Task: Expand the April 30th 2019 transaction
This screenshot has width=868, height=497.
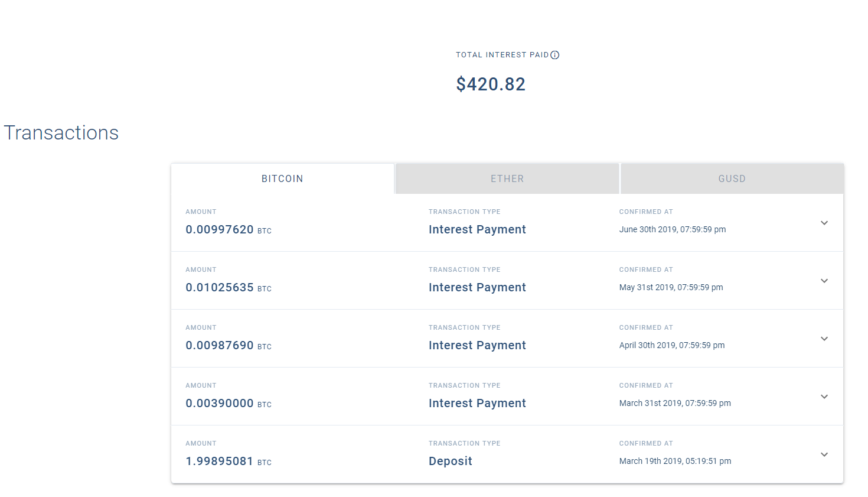Action: [x=824, y=339]
